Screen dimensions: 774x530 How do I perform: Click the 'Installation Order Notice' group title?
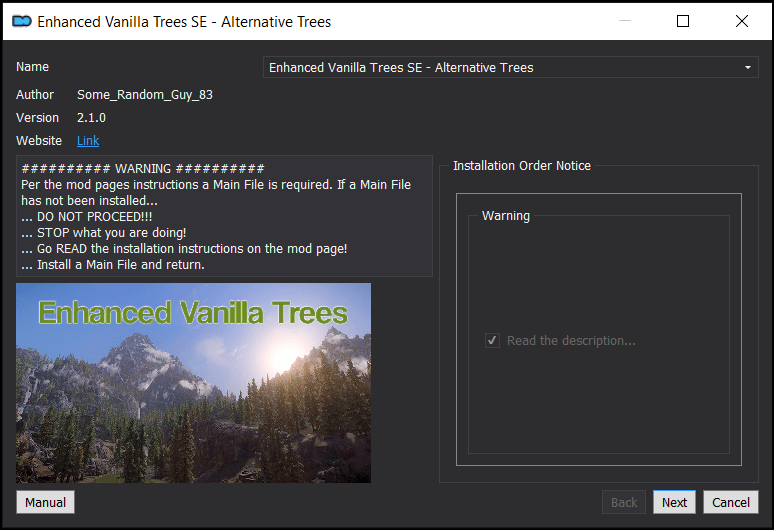click(522, 166)
